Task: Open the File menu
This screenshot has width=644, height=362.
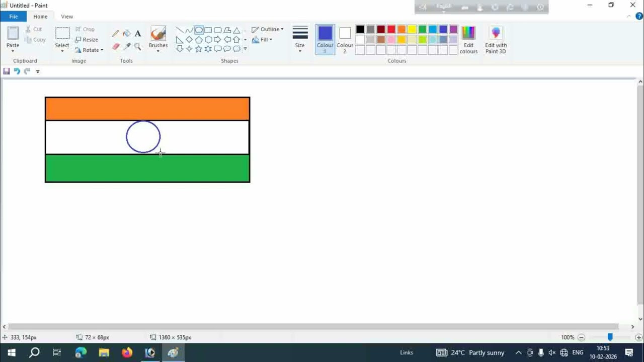Action: click(x=14, y=17)
